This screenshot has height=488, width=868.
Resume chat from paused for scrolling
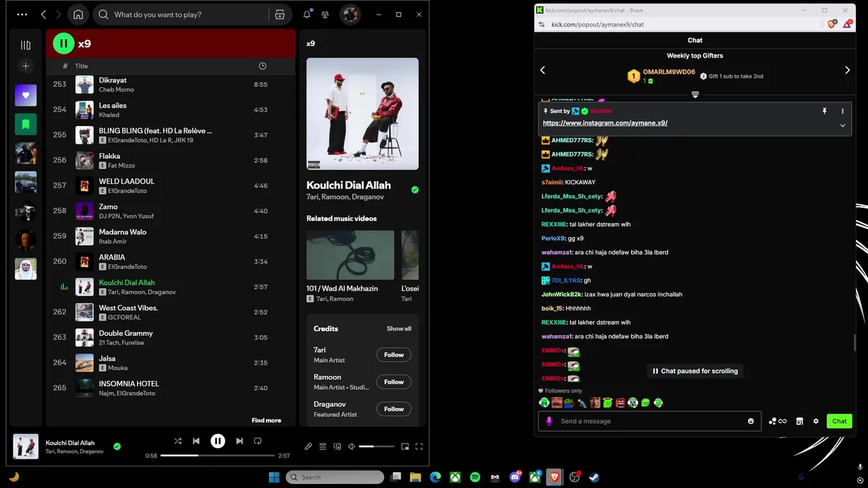tap(695, 371)
